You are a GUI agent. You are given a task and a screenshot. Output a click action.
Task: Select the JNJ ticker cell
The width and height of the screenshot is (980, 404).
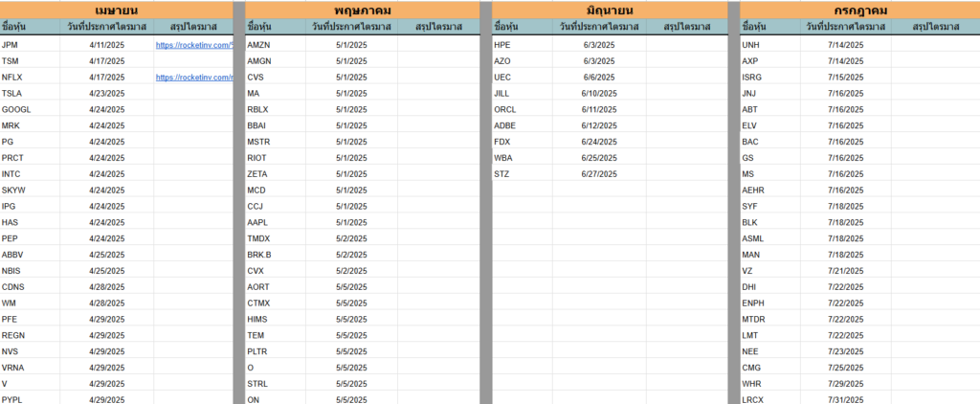coord(770,94)
